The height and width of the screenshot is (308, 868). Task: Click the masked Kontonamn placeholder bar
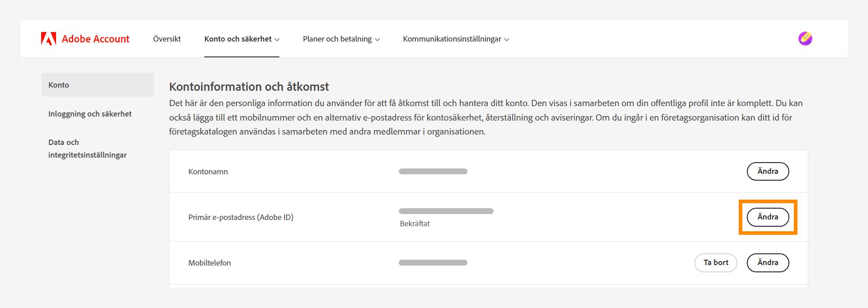pyautogui.click(x=433, y=171)
